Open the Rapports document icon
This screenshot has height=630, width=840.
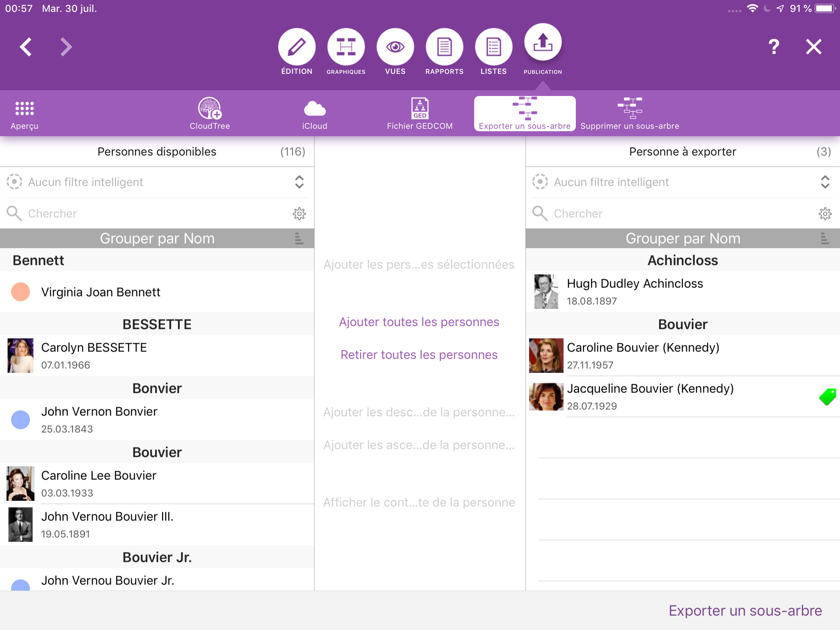(444, 47)
